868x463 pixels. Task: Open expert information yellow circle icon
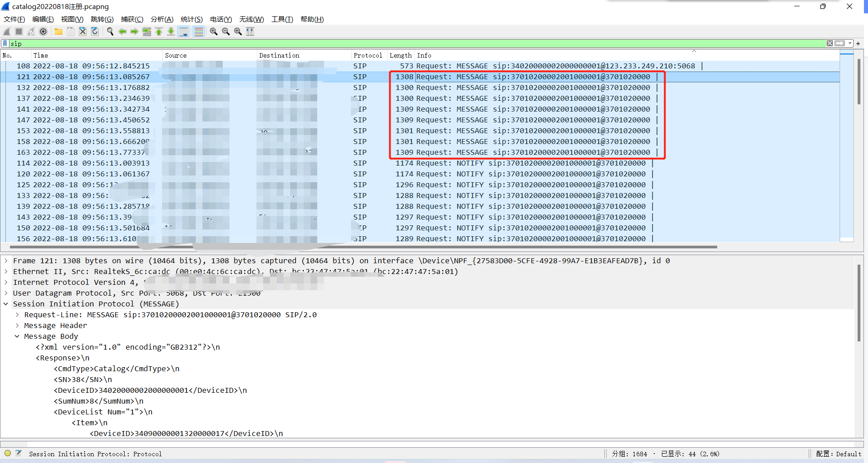pos(8,453)
